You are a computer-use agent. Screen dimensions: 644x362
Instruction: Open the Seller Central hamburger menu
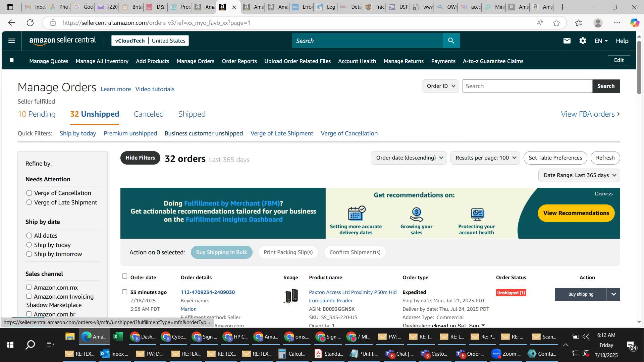(11, 41)
